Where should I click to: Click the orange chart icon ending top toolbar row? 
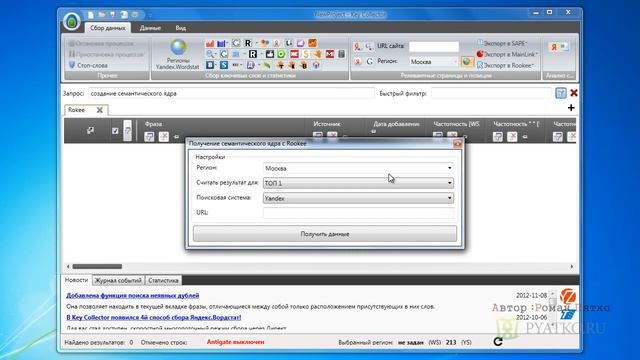(x=312, y=43)
